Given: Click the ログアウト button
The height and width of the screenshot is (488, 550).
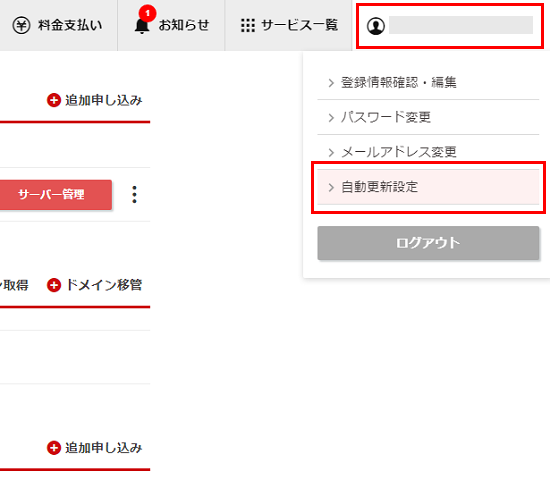Looking at the screenshot, I should click(x=428, y=243).
